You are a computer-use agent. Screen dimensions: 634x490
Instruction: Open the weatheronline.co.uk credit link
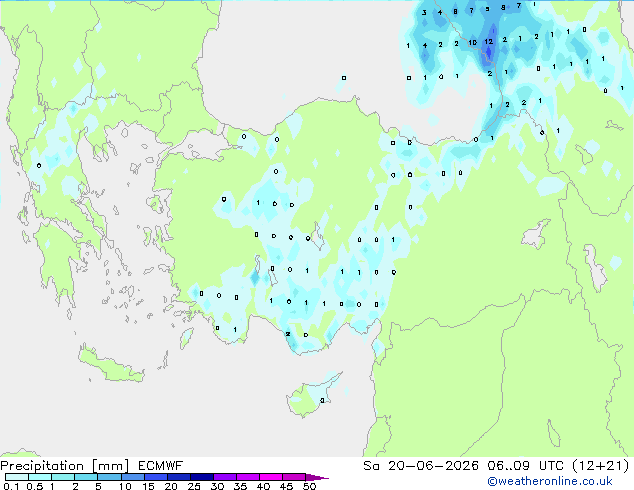(550, 481)
